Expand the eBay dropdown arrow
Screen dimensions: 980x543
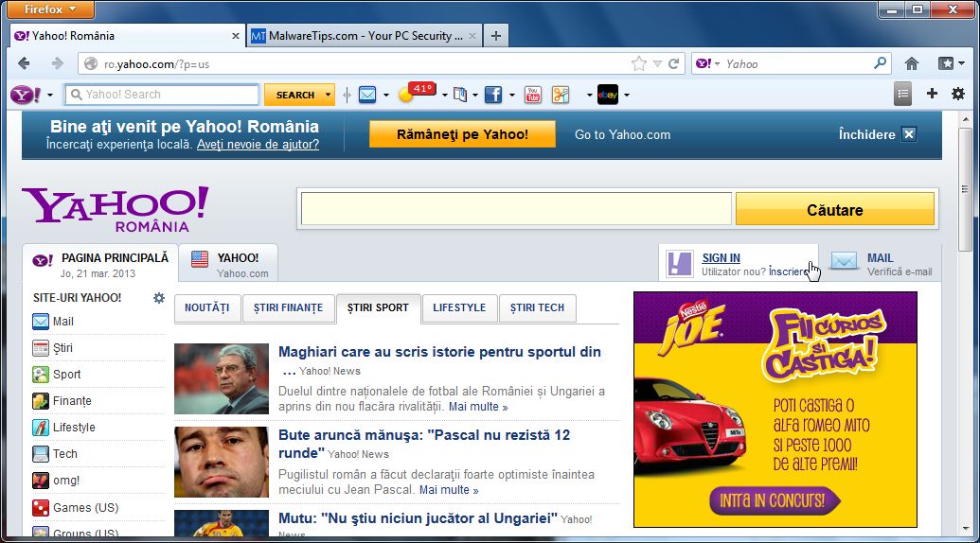(626, 96)
